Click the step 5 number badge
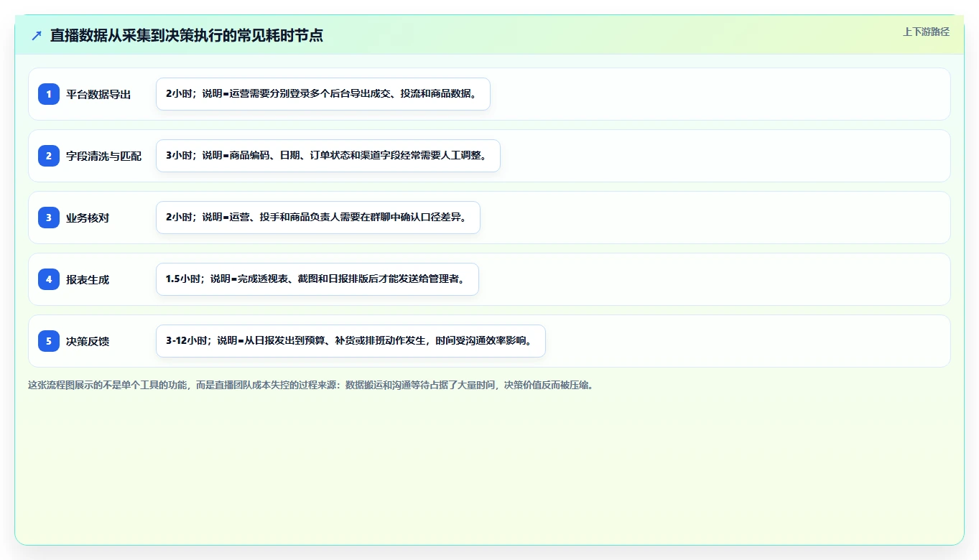Image resolution: width=979 pixels, height=560 pixels. (49, 341)
